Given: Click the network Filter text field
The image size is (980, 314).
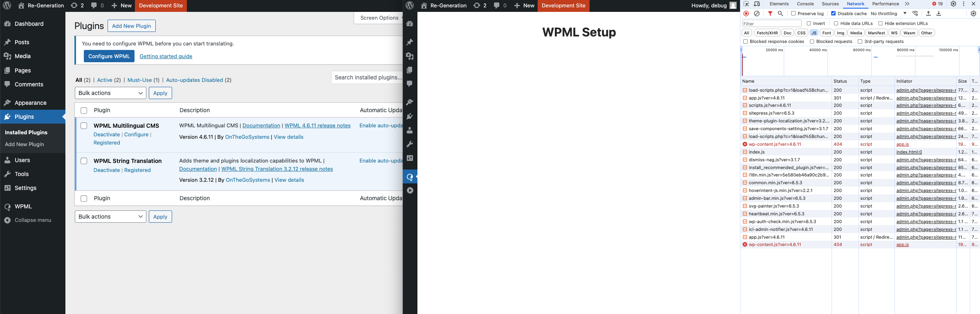Looking at the screenshot, I should (x=772, y=23).
